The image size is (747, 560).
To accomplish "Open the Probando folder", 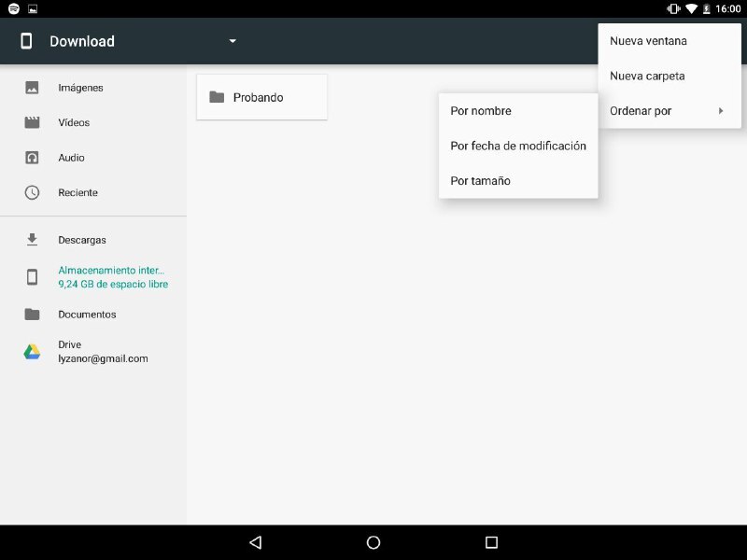I will 261,97.
